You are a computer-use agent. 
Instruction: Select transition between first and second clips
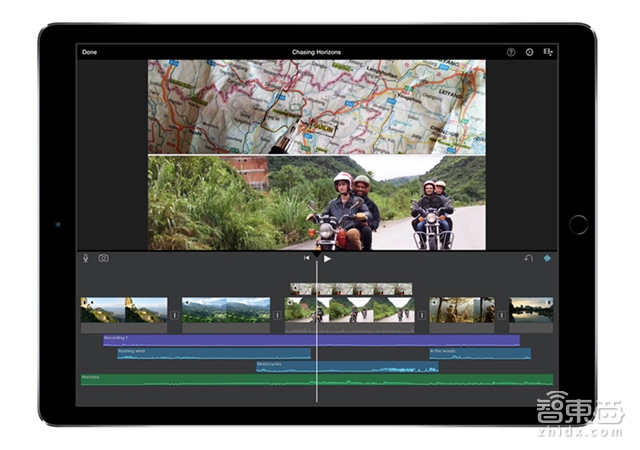click(x=174, y=315)
